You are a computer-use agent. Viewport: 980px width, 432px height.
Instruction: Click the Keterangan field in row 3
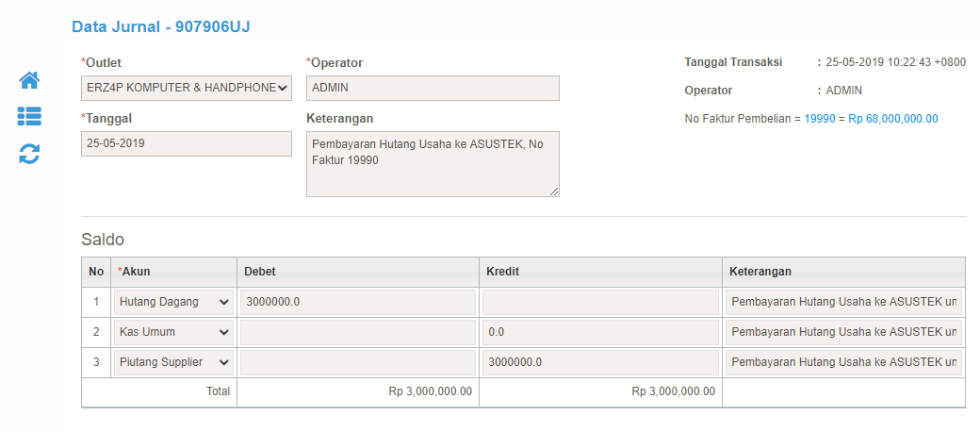843,362
